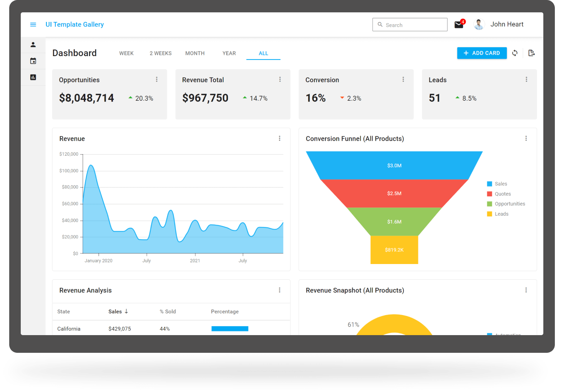The image size is (561, 392).
Task: Click the ADD CARD button
Action: (x=482, y=53)
